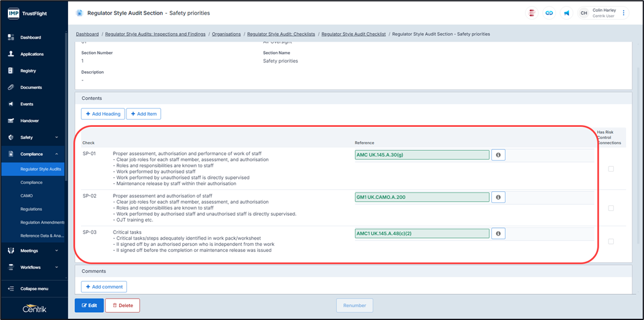Open the Organisations breadcrumb link
Image resolution: width=644 pixels, height=320 pixels.
[x=226, y=34]
